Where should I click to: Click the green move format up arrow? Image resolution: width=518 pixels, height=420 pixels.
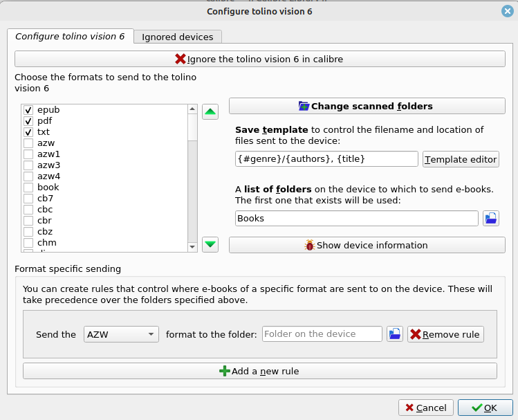(x=210, y=111)
